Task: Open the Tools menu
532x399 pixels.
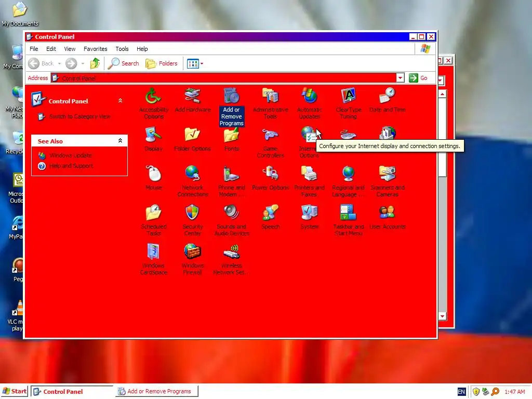Action: pyautogui.click(x=122, y=49)
